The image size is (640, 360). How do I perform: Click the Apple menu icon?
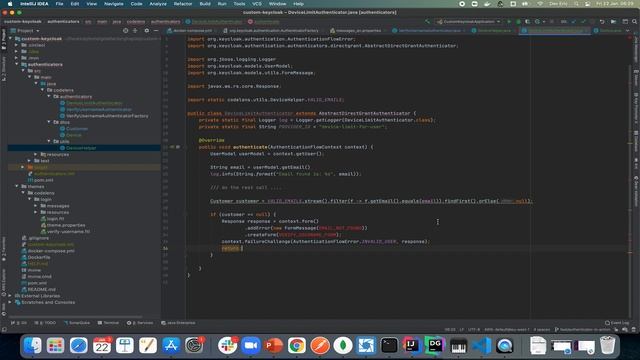click(10, 4)
